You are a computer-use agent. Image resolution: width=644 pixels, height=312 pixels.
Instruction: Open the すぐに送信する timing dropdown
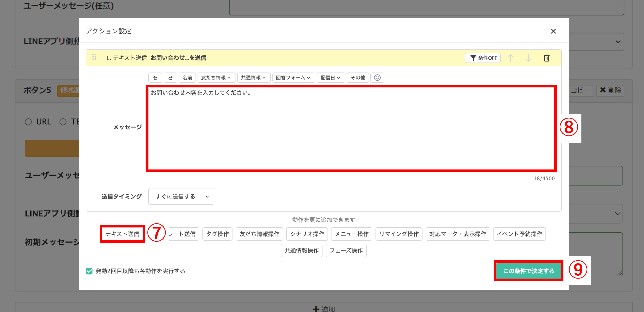coord(181,196)
